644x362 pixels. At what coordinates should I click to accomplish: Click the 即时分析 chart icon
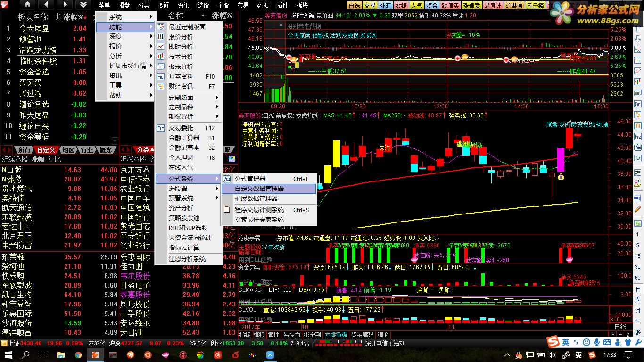click(161, 47)
